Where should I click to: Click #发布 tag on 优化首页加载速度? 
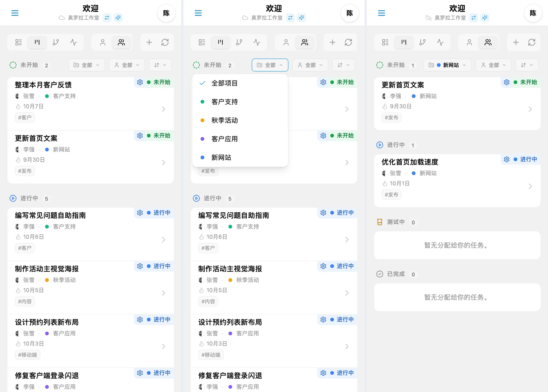click(x=392, y=195)
